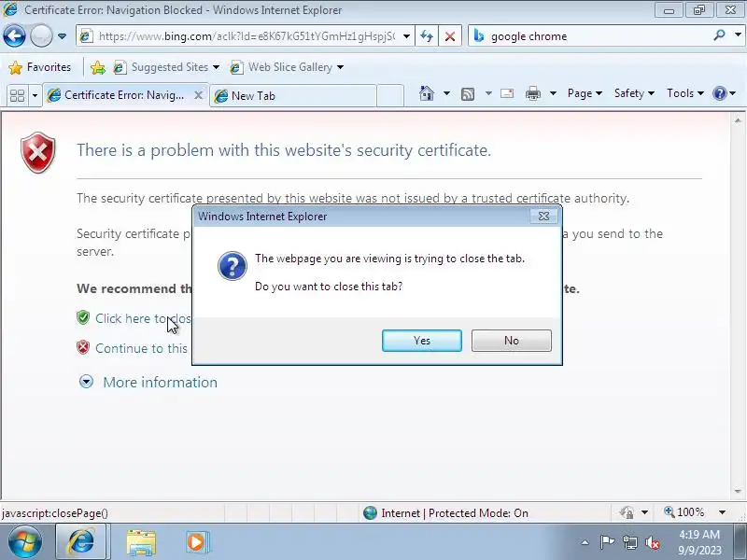This screenshot has height=560, width=747.
Task: Click the Read Mail envelope icon
Action: coord(507,93)
